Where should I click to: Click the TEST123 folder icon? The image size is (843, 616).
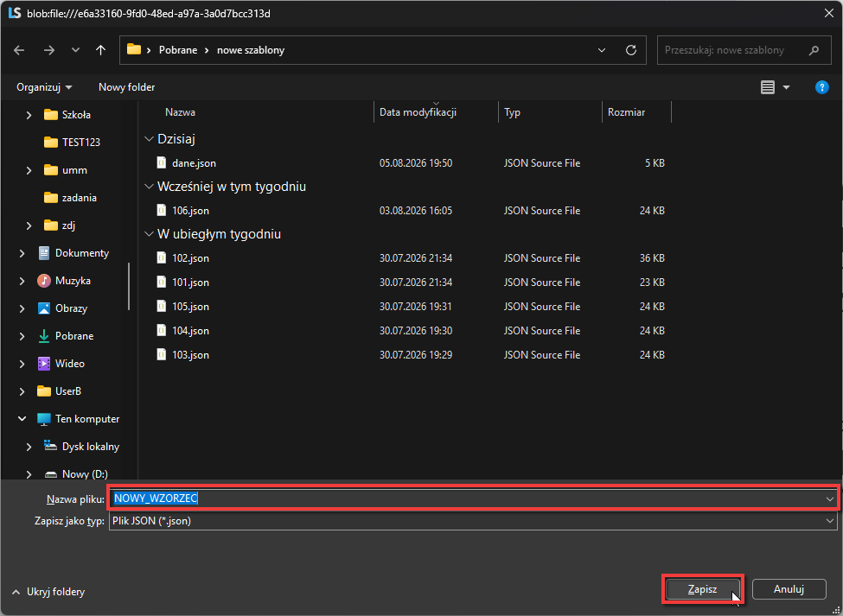point(50,143)
